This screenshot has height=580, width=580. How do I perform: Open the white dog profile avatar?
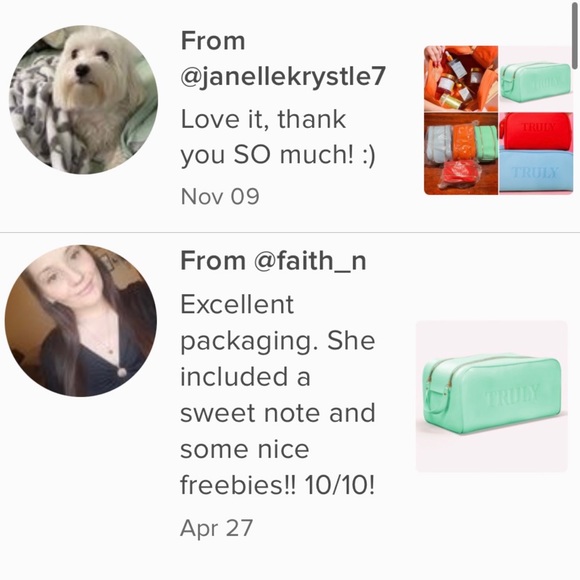(x=83, y=100)
